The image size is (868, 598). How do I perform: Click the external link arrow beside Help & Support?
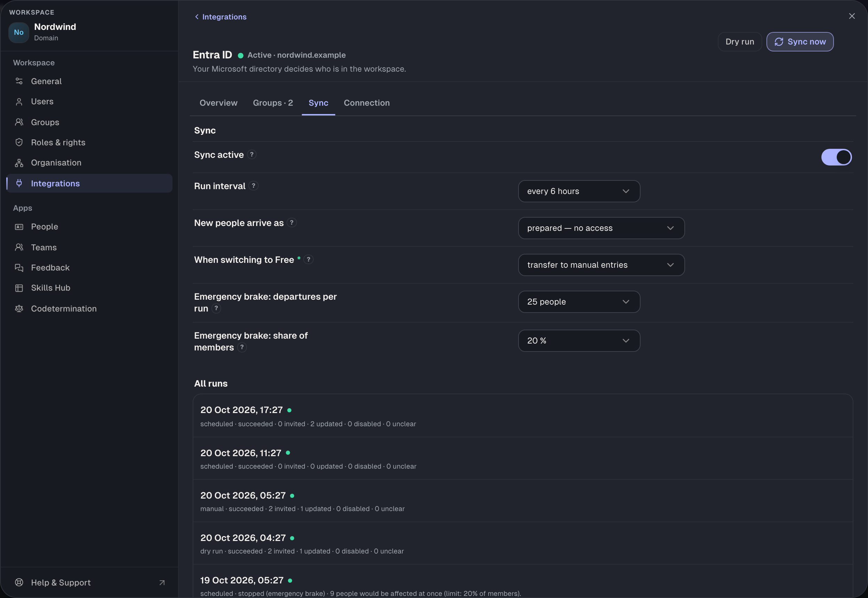click(x=162, y=583)
